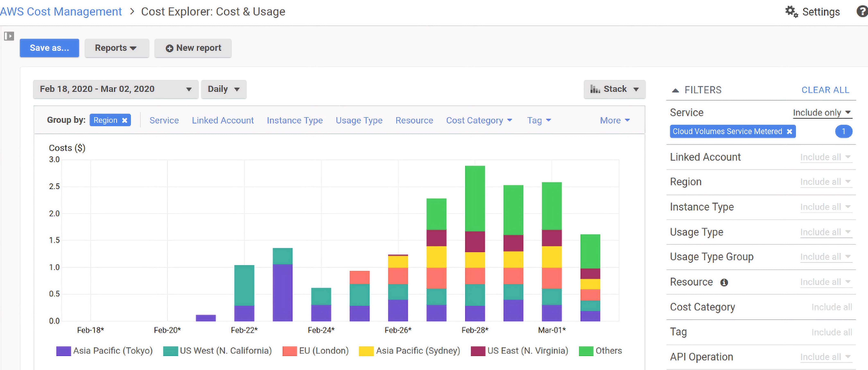Click the Save as... button

click(49, 48)
